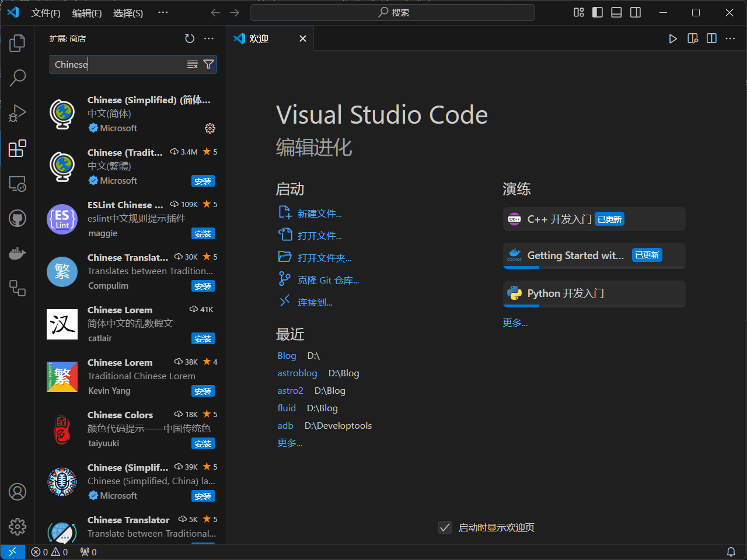Install Chinese (Traditional) language pack

(x=203, y=181)
